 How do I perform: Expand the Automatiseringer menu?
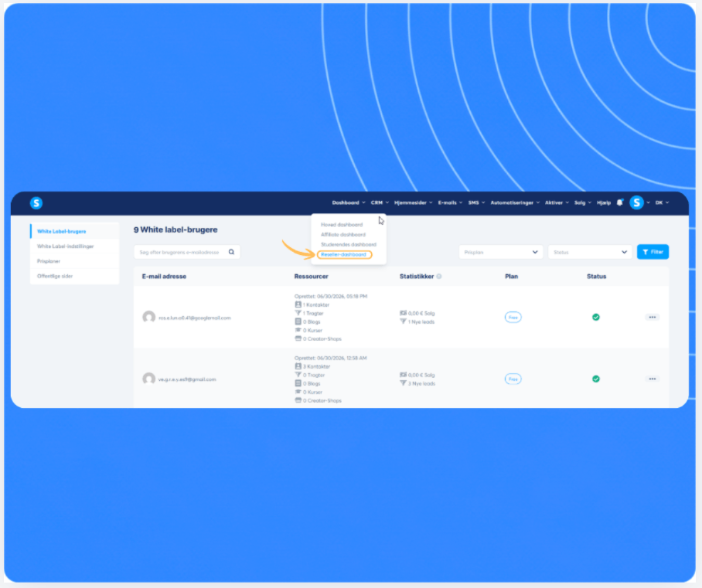pos(515,202)
